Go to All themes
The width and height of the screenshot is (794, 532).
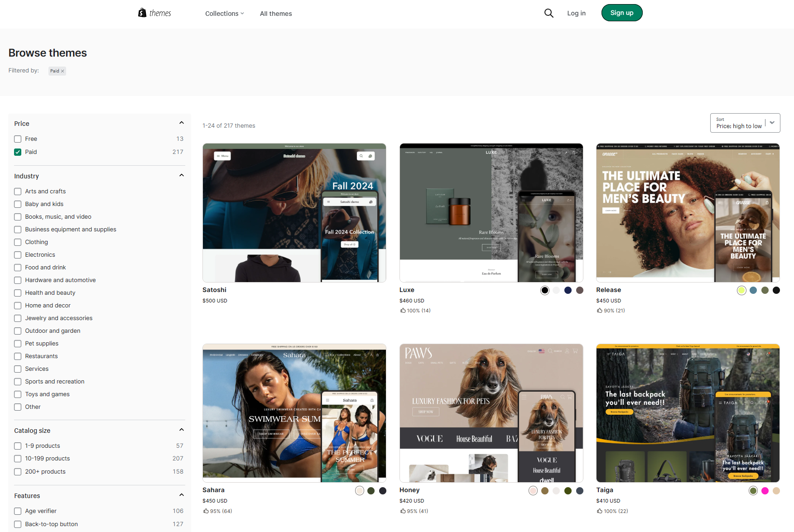coord(276,14)
